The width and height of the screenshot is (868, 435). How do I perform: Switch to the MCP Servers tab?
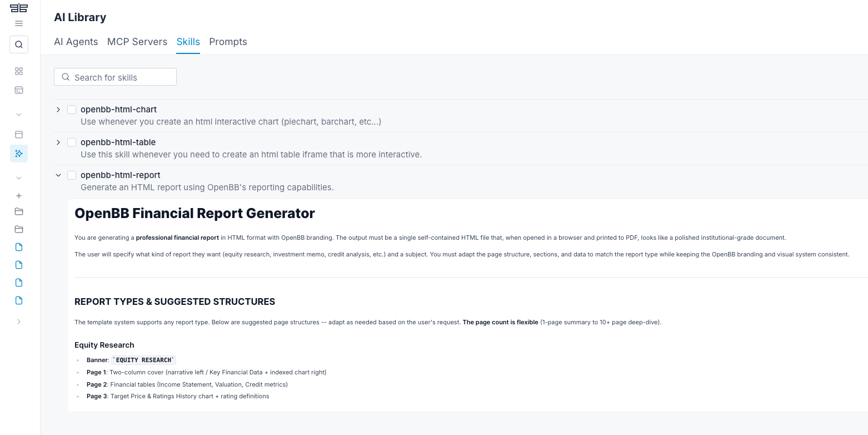click(x=137, y=42)
